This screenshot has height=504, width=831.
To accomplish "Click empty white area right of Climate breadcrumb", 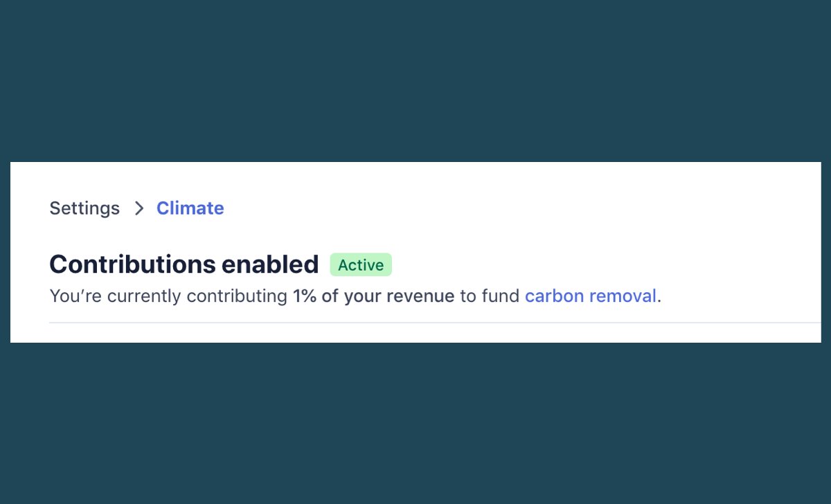I will tap(485, 208).
